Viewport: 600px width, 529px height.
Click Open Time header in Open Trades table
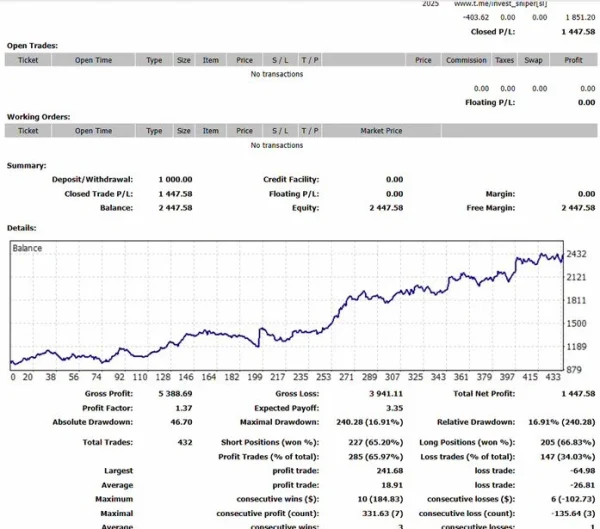pos(92,60)
